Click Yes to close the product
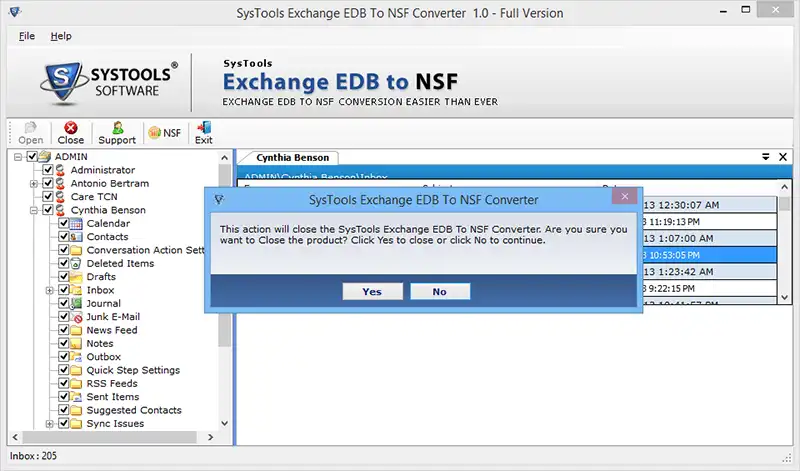This screenshot has height=471, width=800. click(372, 291)
